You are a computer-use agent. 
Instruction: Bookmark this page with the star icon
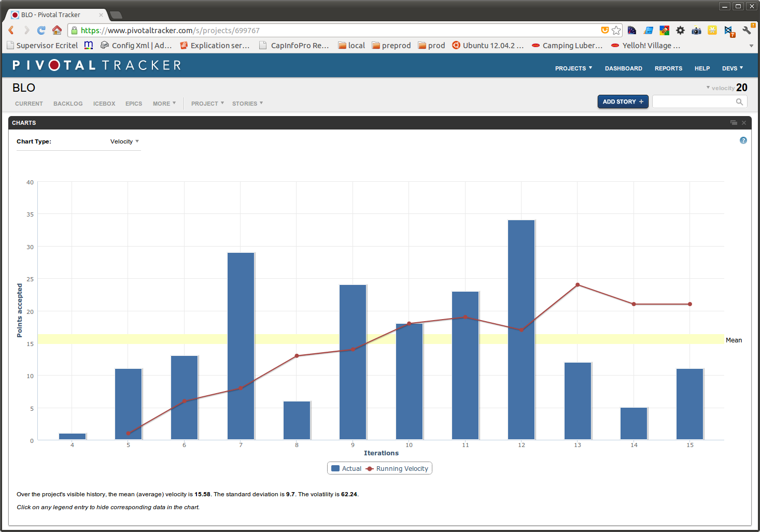(616, 30)
